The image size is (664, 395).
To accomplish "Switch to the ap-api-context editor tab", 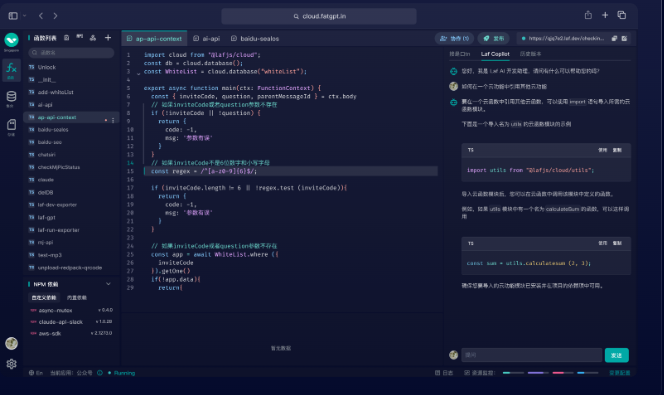I will [x=155, y=39].
